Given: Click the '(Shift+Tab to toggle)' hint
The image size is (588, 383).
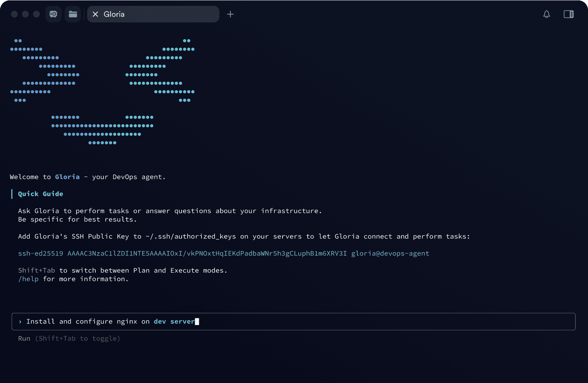Looking at the screenshot, I should click(77, 339).
